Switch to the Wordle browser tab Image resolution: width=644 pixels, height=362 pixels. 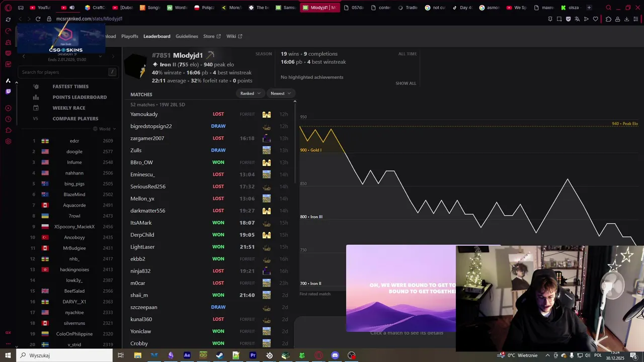pyautogui.click(x=178, y=8)
